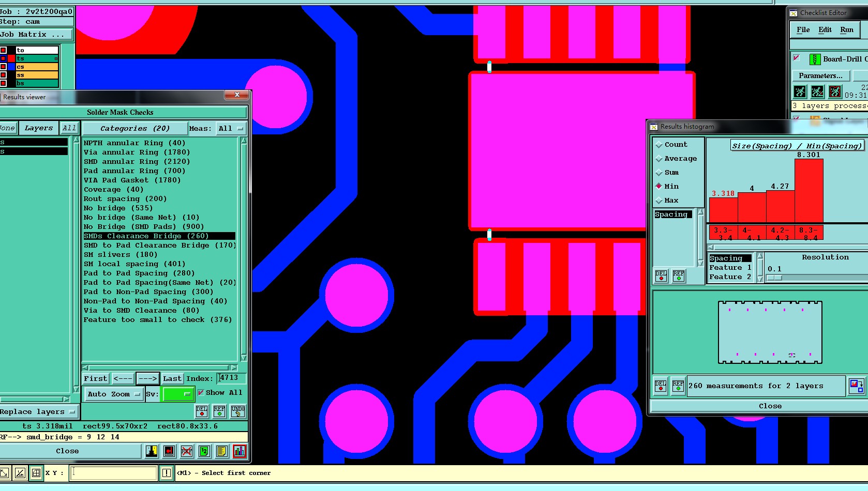Click the yellow notes report icon

tap(222, 451)
